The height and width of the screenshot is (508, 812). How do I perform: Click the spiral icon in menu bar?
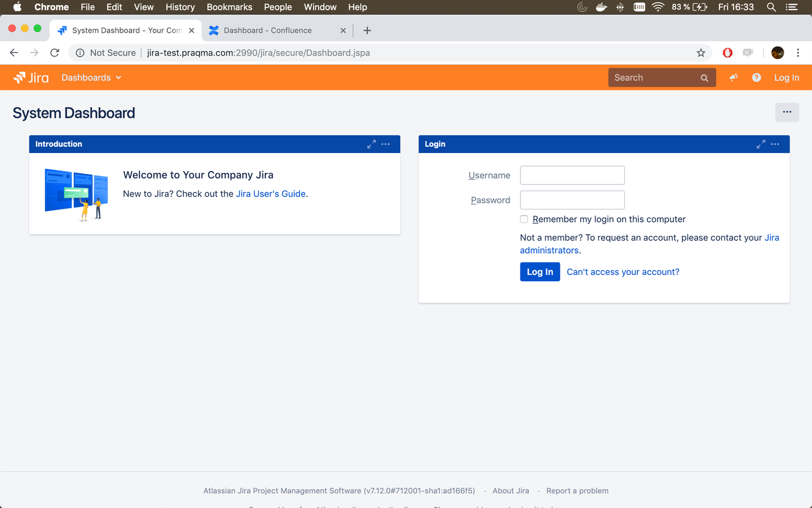click(x=582, y=7)
